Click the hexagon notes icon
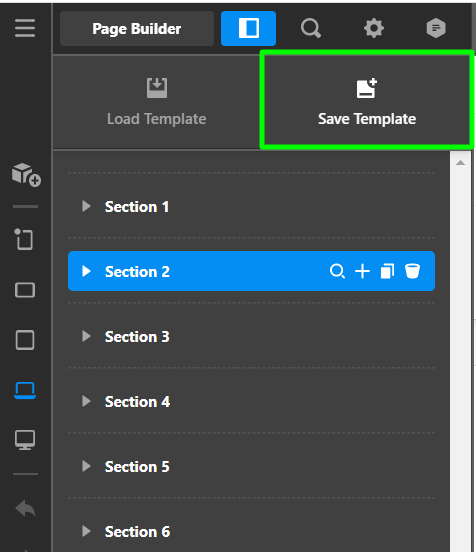 click(436, 28)
